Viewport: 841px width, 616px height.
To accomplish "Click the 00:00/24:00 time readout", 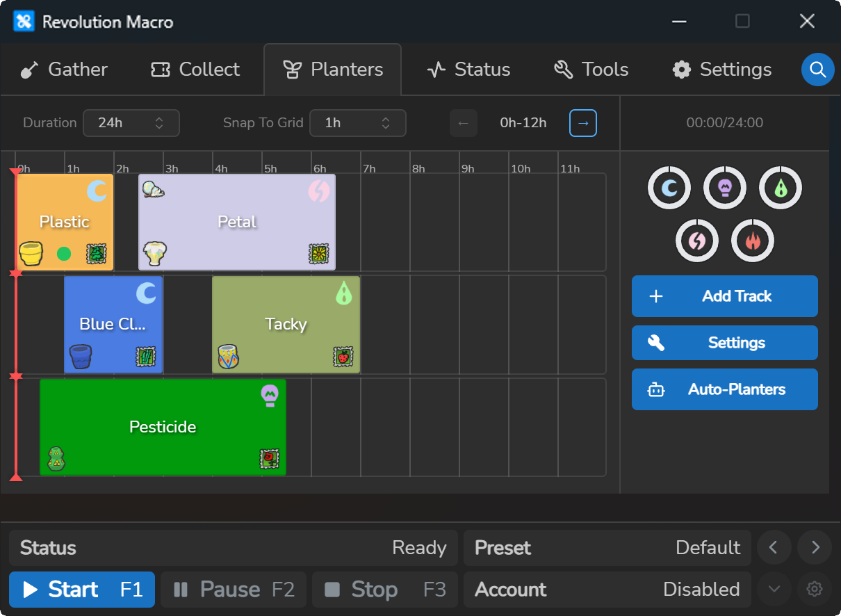I will tap(725, 123).
